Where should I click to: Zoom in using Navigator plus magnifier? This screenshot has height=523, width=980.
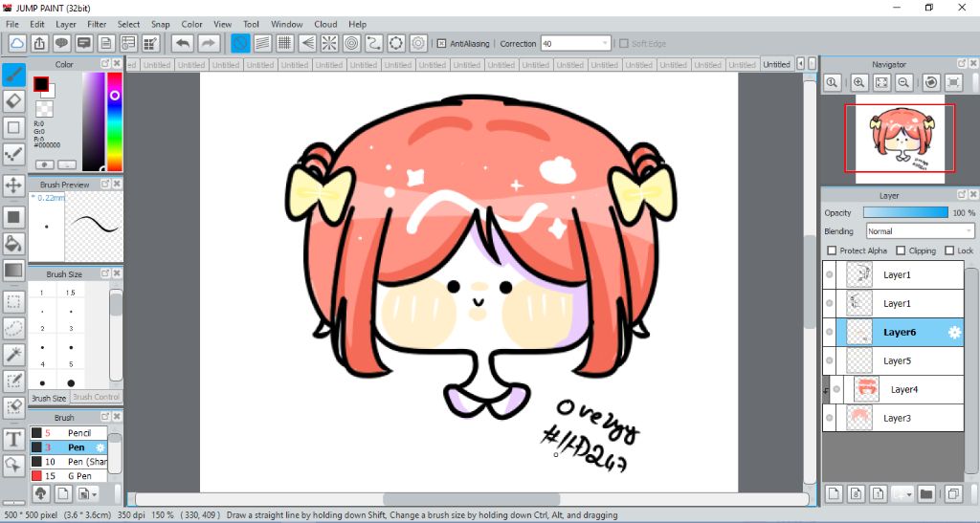859,82
